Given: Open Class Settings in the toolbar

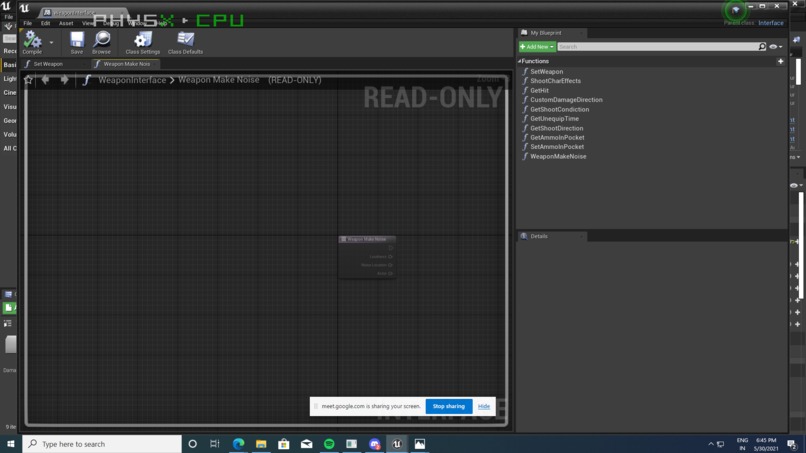Looking at the screenshot, I should pos(142,42).
